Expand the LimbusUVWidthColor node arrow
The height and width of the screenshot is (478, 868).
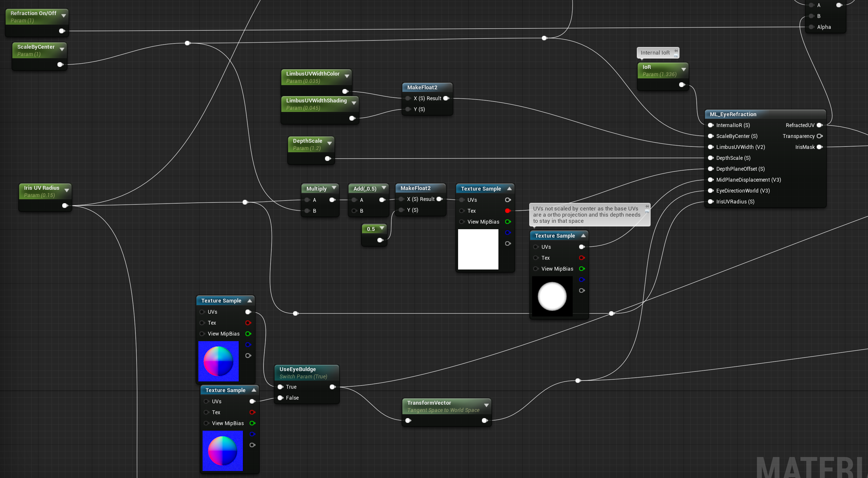coord(347,76)
